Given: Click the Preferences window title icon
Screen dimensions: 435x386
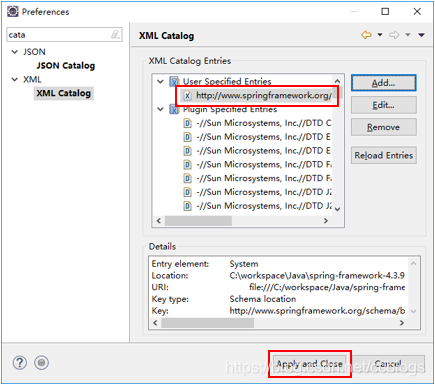Looking at the screenshot, I should click(x=13, y=12).
